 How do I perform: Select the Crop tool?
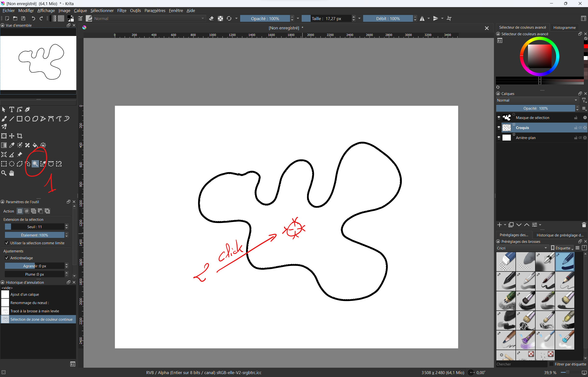tap(20, 136)
